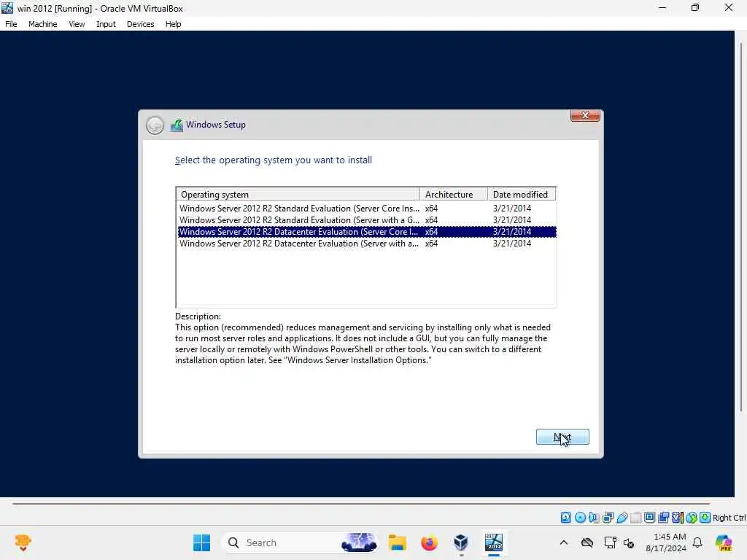Click the network tray icon
Viewport: 747px width, 560px height.
(x=610, y=542)
